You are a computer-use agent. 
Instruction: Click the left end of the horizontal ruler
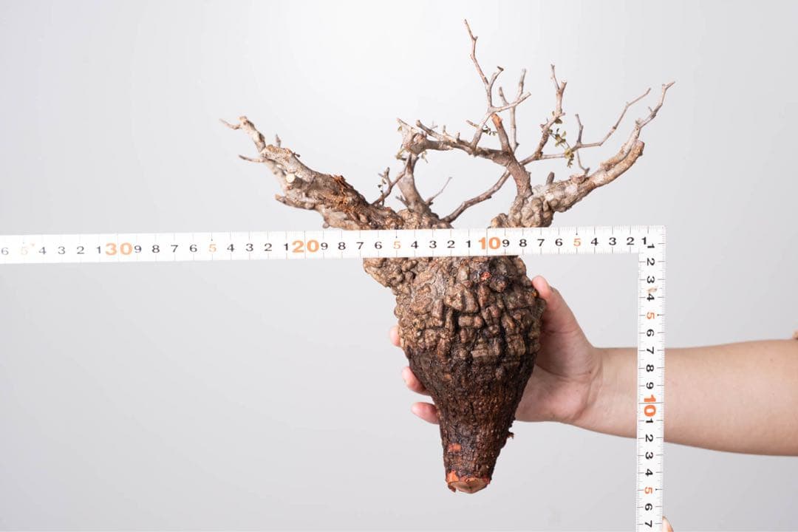[6, 250]
